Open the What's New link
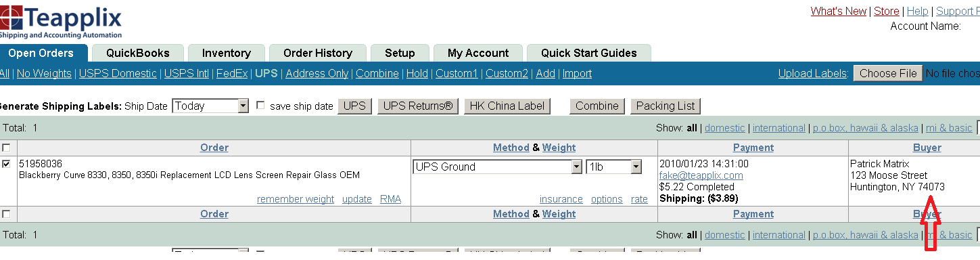 coord(838,11)
